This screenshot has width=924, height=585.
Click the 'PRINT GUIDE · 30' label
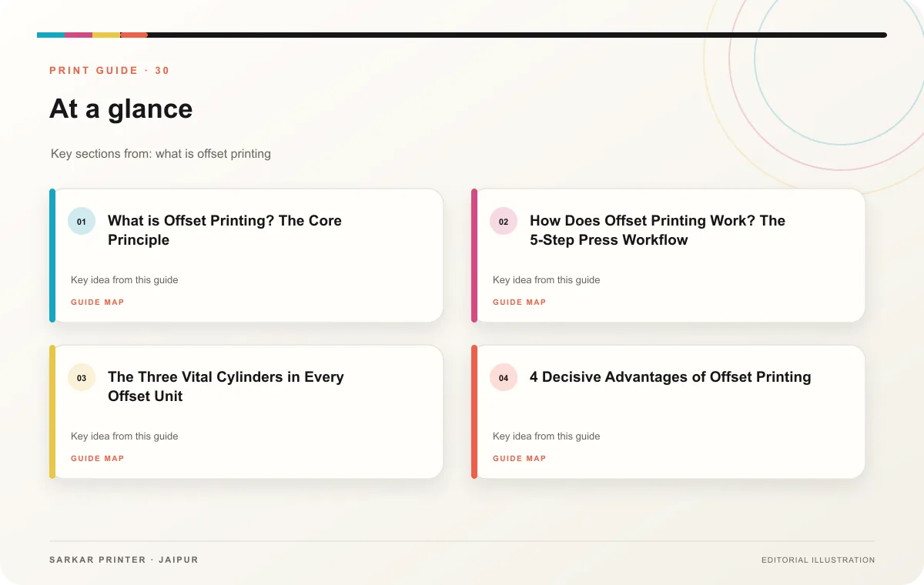pyautogui.click(x=109, y=71)
